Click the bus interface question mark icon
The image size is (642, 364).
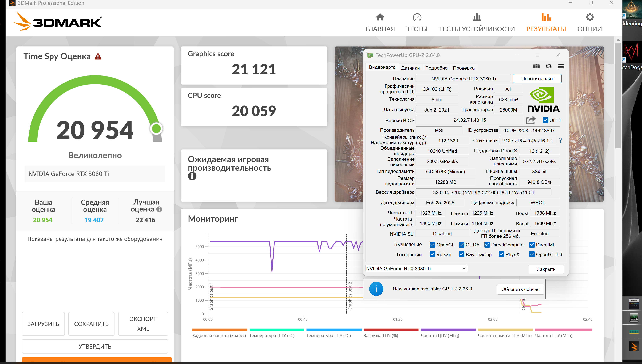tap(560, 140)
